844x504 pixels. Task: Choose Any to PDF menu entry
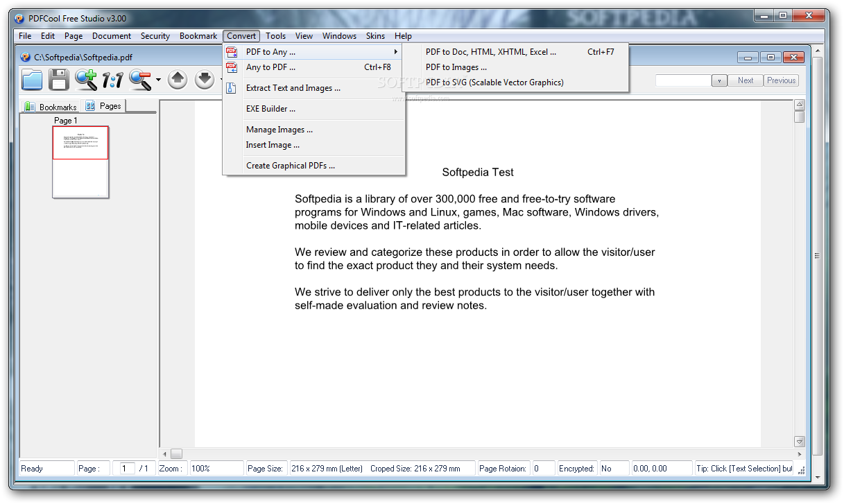(x=313, y=67)
